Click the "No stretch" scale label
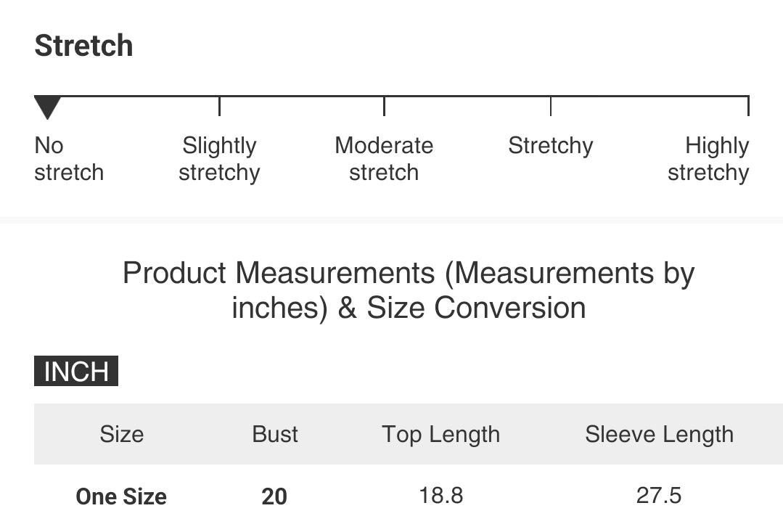 [69, 159]
